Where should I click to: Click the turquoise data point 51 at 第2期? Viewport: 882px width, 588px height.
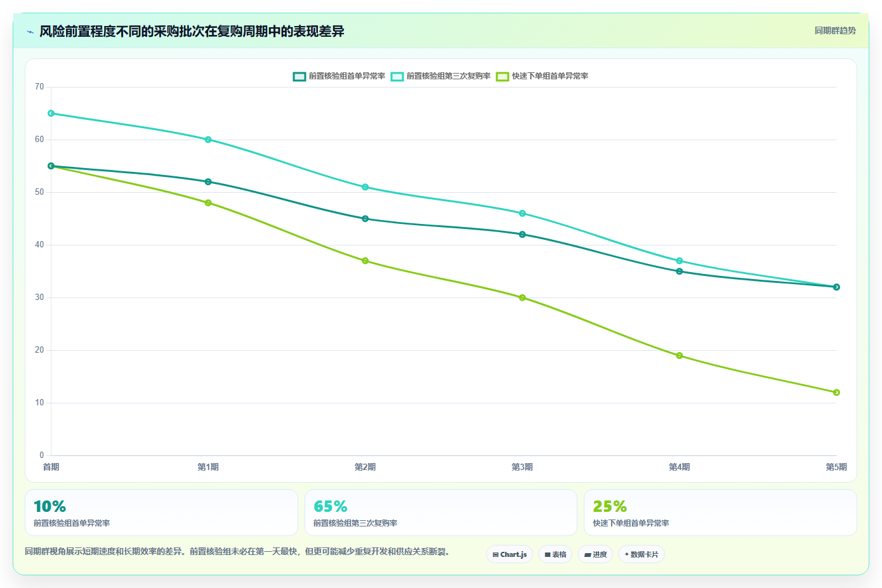[365, 187]
